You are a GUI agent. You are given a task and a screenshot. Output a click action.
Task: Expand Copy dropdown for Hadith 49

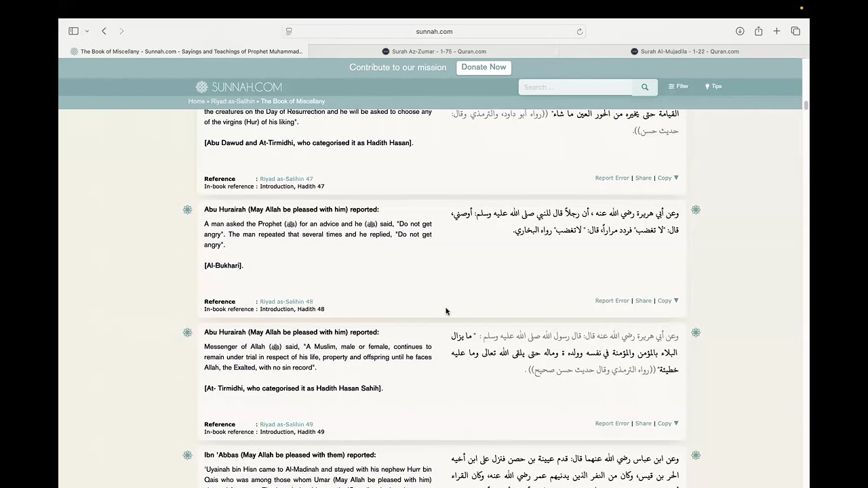pyautogui.click(x=668, y=424)
